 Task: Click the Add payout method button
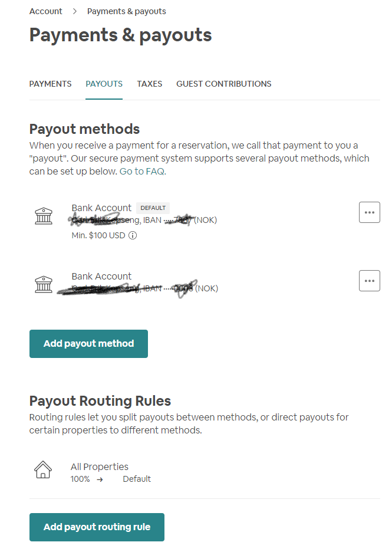point(88,343)
